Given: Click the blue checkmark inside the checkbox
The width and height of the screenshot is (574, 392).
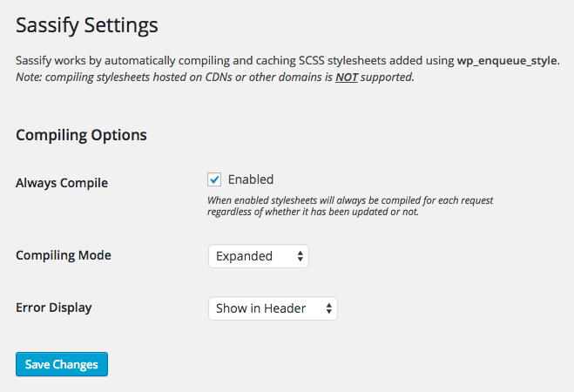Looking at the screenshot, I should click(214, 179).
